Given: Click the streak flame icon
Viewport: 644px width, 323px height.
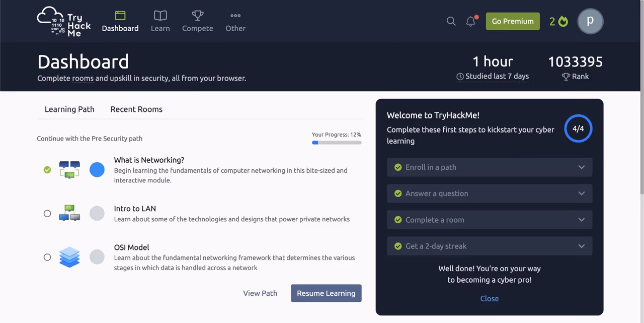Looking at the screenshot, I should click(563, 21).
